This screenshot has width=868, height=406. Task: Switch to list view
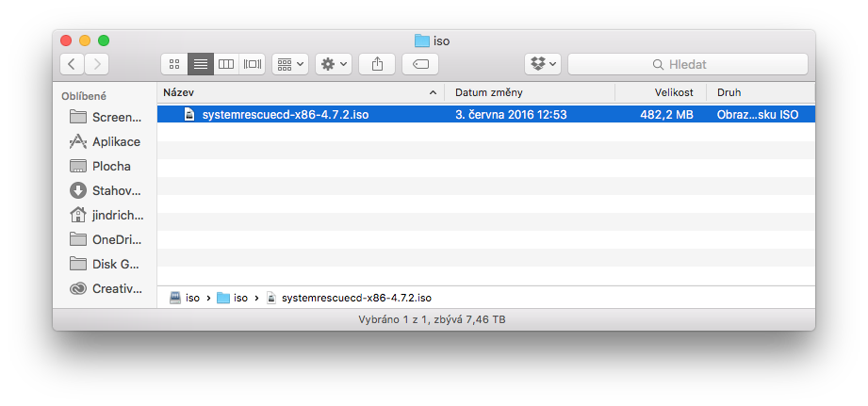coord(201,64)
